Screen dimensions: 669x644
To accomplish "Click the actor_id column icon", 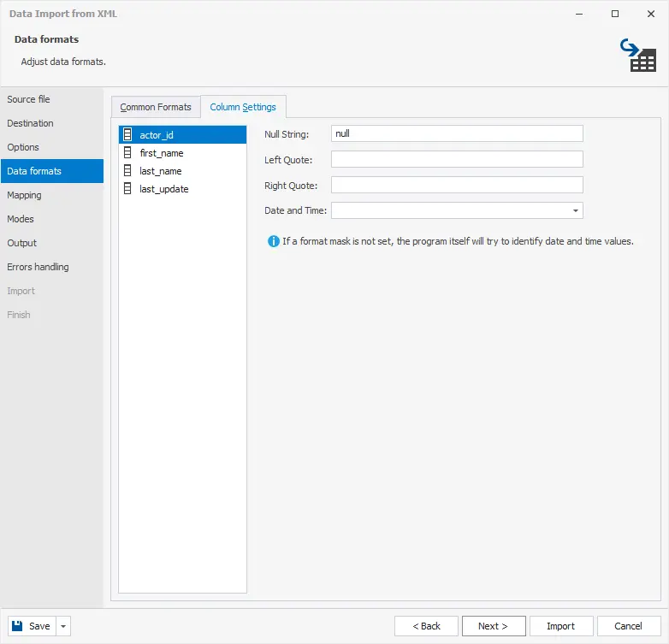I will click(x=127, y=135).
